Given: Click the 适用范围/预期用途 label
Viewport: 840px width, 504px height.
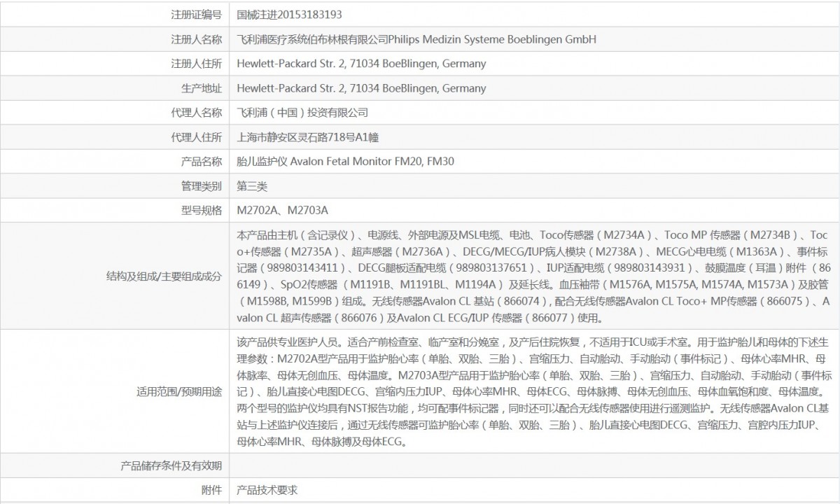Looking at the screenshot, I should (x=178, y=392).
